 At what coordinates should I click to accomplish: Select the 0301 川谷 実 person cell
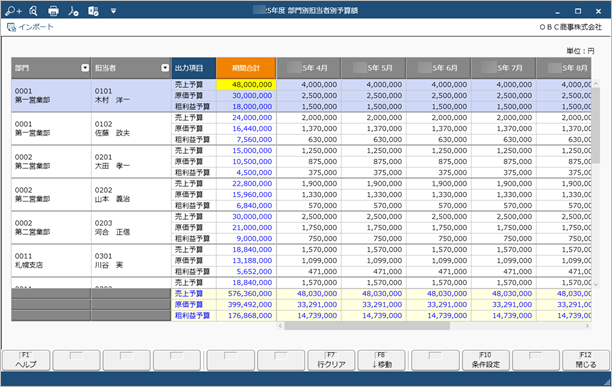tap(131, 261)
